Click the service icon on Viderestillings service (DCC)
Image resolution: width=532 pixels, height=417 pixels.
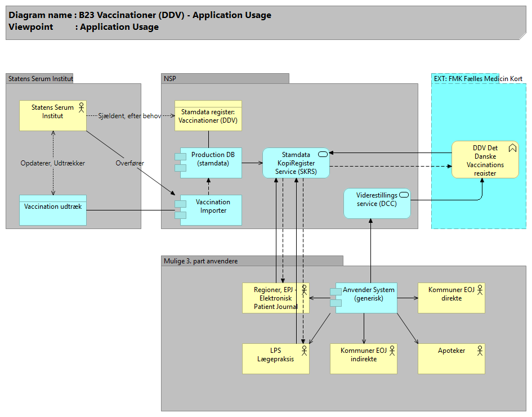click(404, 195)
